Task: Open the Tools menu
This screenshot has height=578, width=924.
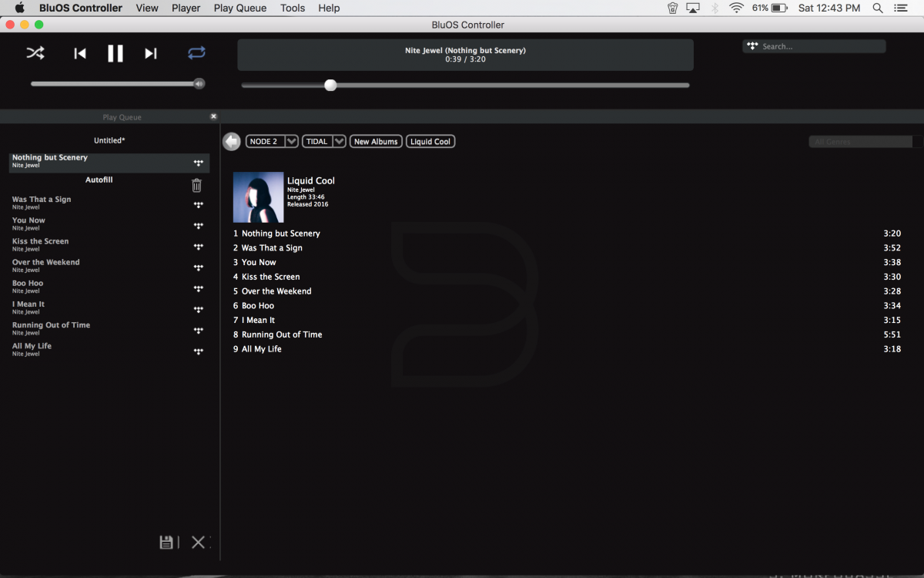Action: [293, 8]
